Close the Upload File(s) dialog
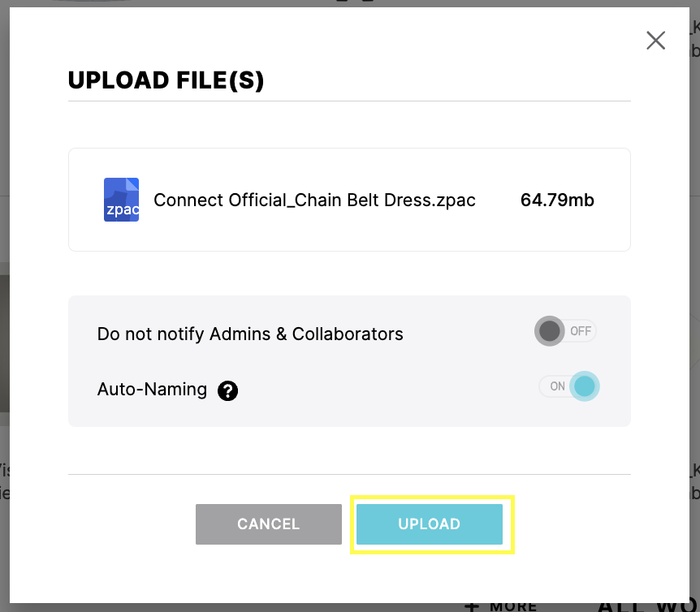The width and height of the screenshot is (700, 612). tap(655, 41)
